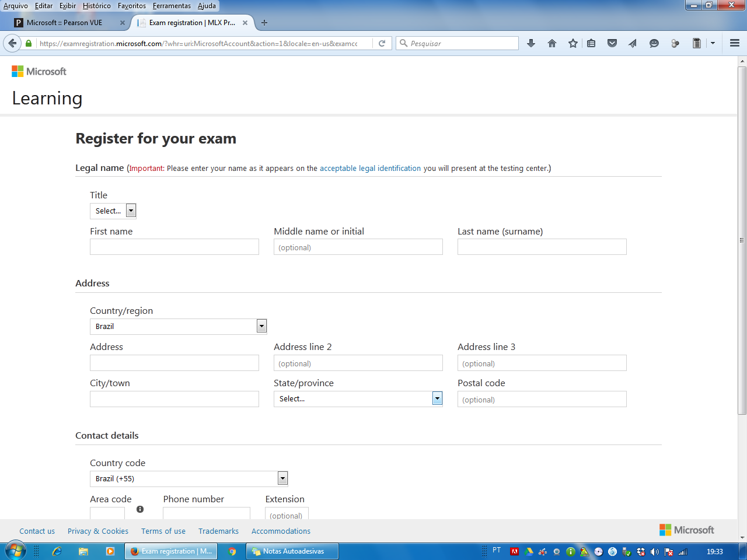Click the taskbar clock showing 19:33
This screenshot has width=747, height=560.
714,551
